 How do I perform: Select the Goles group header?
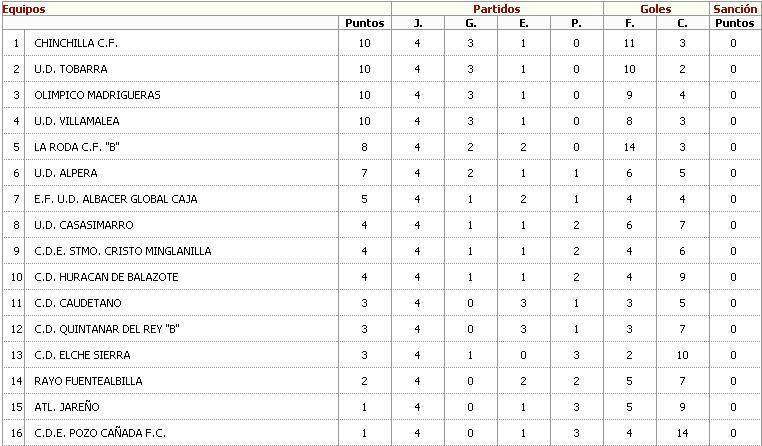point(656,9)
